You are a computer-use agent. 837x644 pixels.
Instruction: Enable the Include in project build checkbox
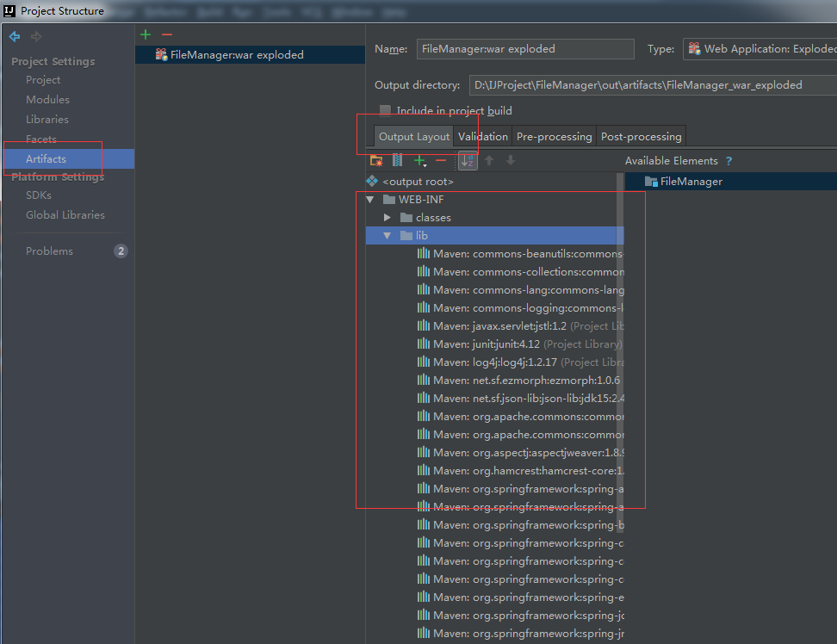386,111
